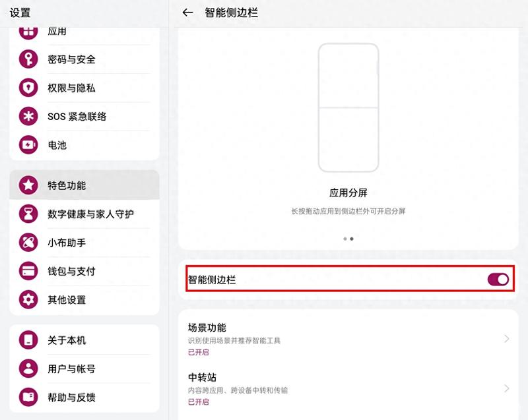Click the 应用分屏 phone illustration
528x420 pixels.
[348, 107]
